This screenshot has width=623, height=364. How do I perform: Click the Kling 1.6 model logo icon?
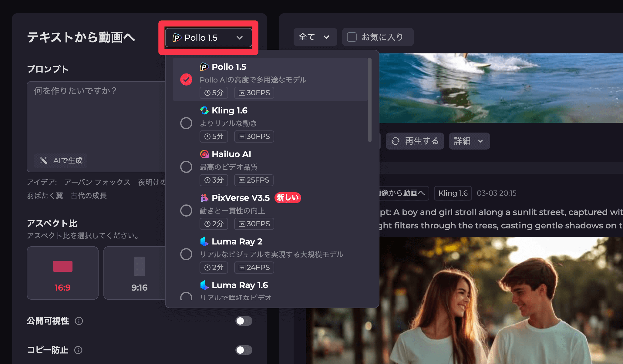[204, 110]
